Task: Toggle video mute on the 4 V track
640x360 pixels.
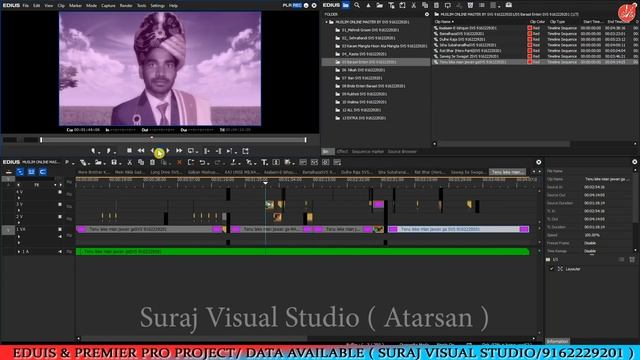Action: tap(60, 192)
